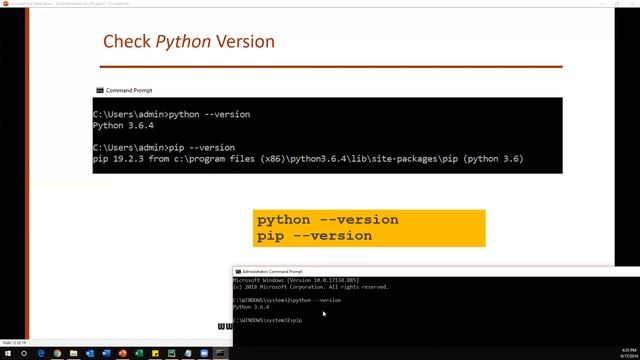Click the PowerPoint icon in the title bar
Image resolution: width=640 pixels, height=360 pixels.
coord(5,3)
